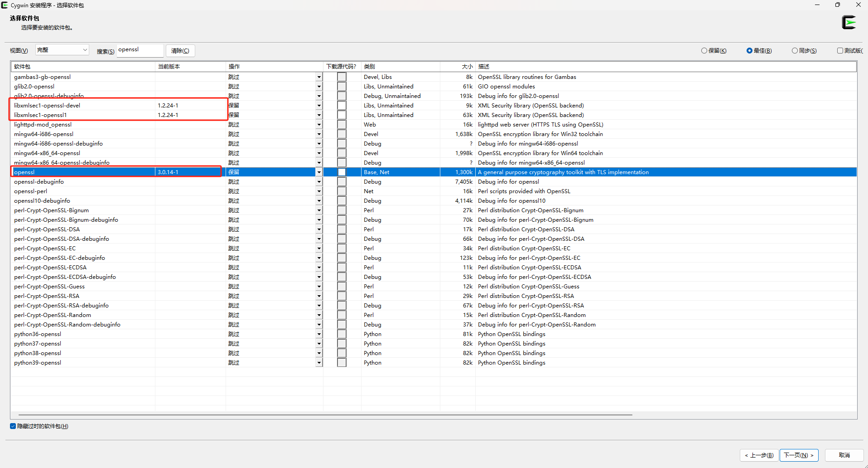Open action dropdown for mingw64-x86_64-openssl
Image resolution: width=868 pixels, height=468 pixels.
click(x=319, y=153)
